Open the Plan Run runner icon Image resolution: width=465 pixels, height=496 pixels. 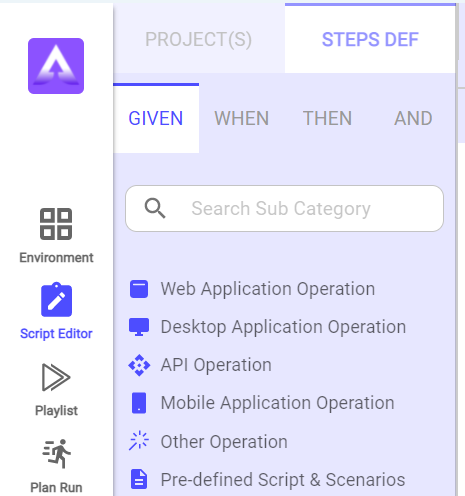click(x=56, y=454)
